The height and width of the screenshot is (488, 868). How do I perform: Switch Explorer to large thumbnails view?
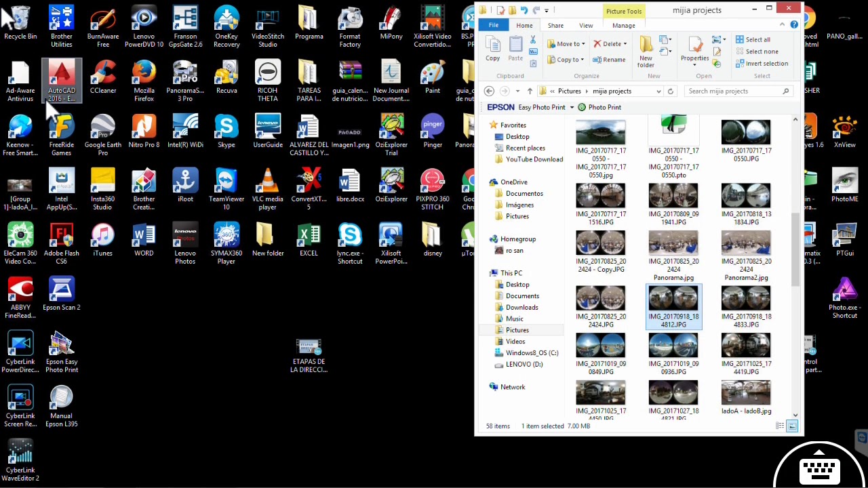(792, 426)
